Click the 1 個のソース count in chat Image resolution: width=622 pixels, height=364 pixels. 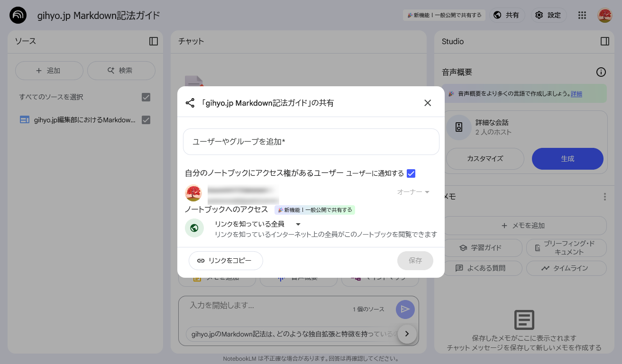[x=368, y=309]
